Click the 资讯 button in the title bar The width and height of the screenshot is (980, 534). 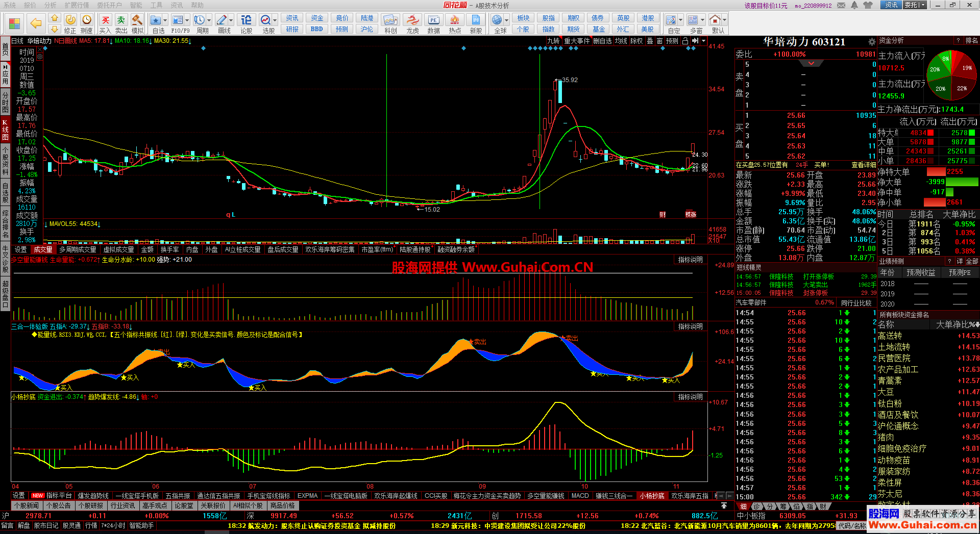pos(891,5)
